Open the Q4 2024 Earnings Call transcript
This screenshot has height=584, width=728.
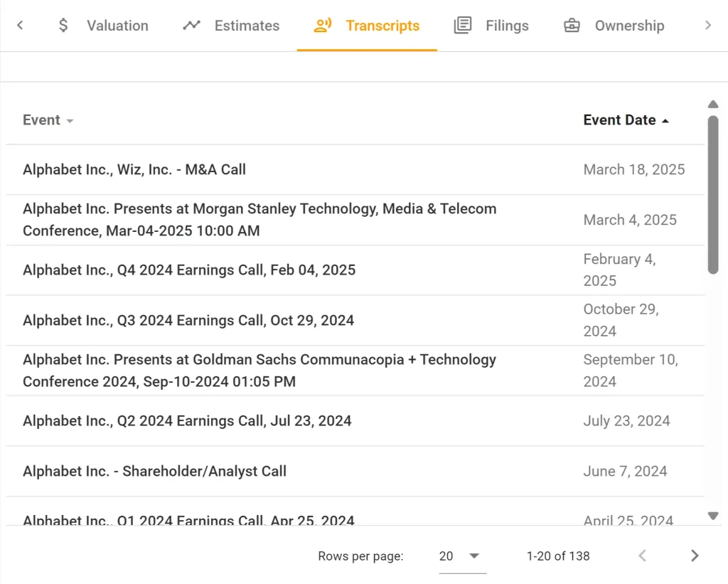(189, 270)
